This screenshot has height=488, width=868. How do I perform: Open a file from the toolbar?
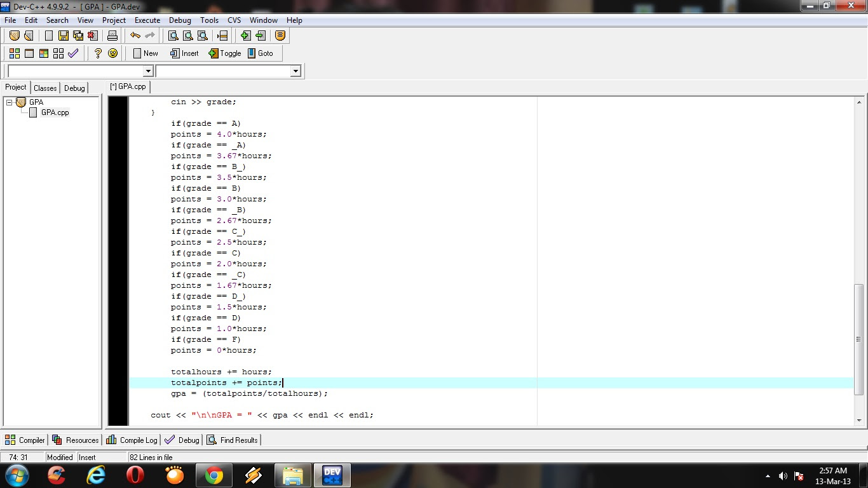[29, 36]
